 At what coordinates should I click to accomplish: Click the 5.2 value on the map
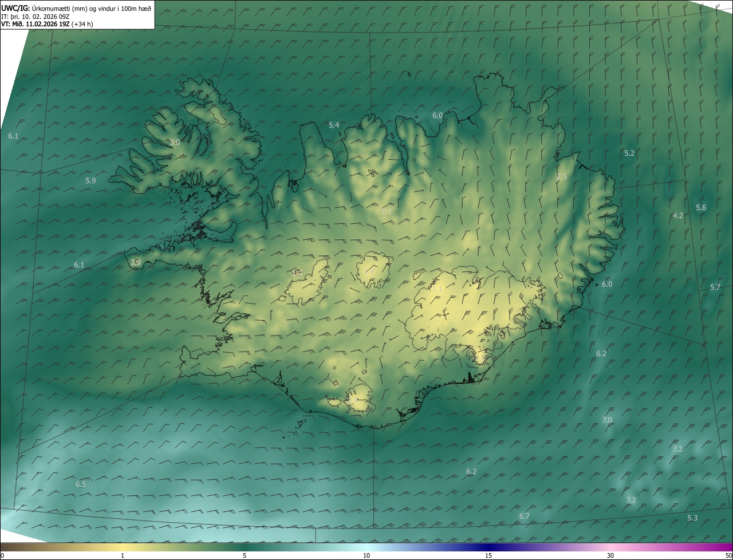click(x=629, y=153)
